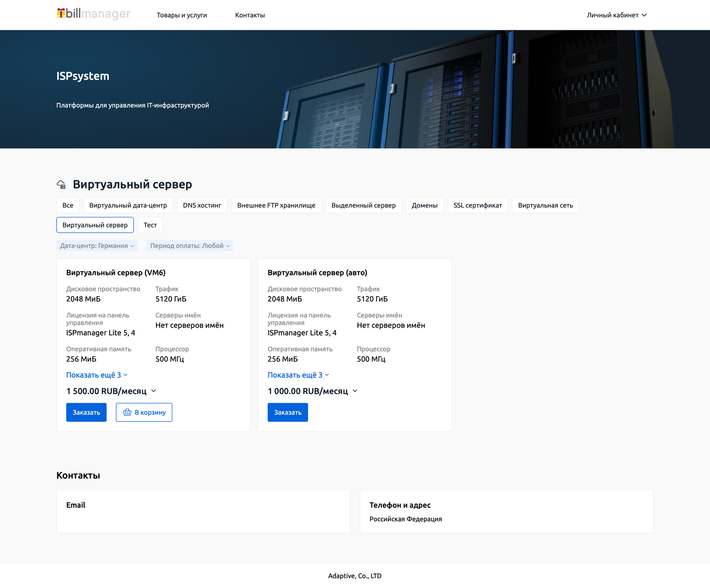Click basket icon in the В корзину button
Image resolution: width=710 pixels, height=588 pixels.
coord(127,412)
